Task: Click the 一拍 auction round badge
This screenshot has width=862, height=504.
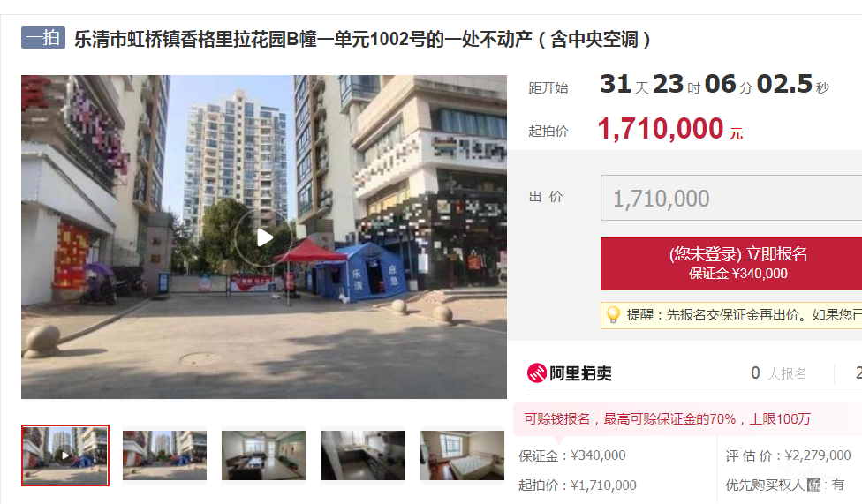Action: (x=43, y=37)
